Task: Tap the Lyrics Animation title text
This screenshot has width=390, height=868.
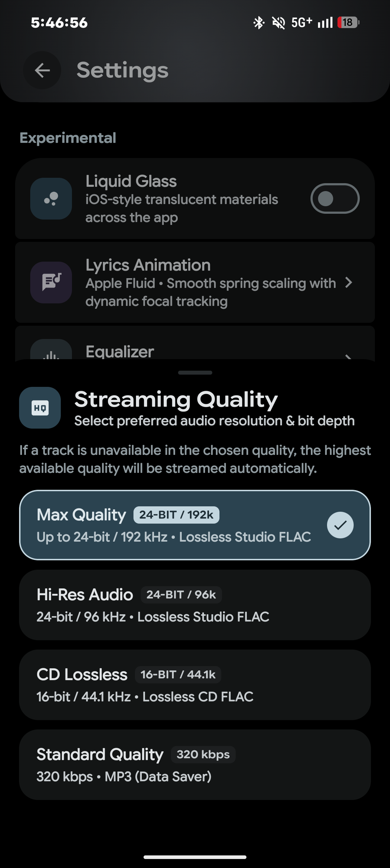Action: click(148, 265)
